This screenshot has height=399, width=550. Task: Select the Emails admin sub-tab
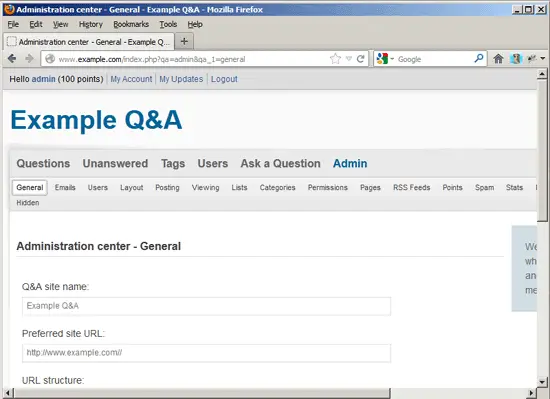point(65,188)
